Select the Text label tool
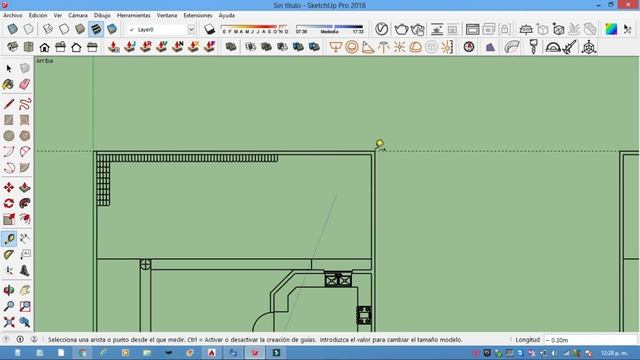Image resolution: width=640 pixels, height=360 pixels. pos(25,255)
